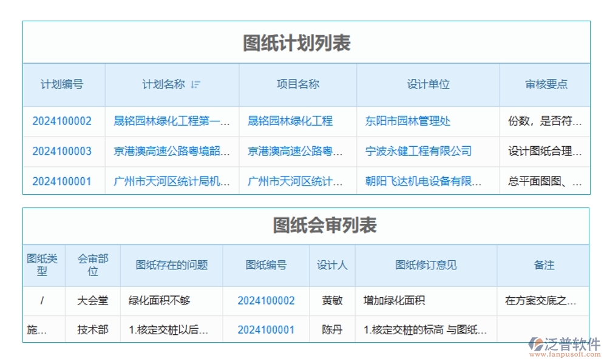607x364 pixels.
Task: Click the 项目名称 column header
Action: pos(297,85)
